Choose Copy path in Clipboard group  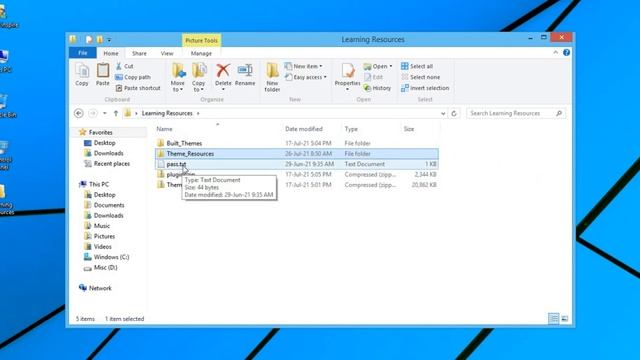[x=133, y=77]
